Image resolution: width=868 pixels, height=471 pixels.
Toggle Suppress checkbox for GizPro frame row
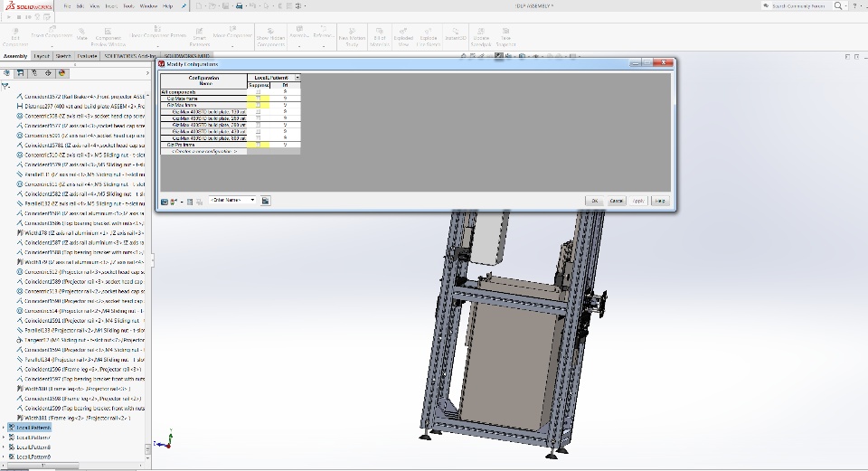(258, 145)
